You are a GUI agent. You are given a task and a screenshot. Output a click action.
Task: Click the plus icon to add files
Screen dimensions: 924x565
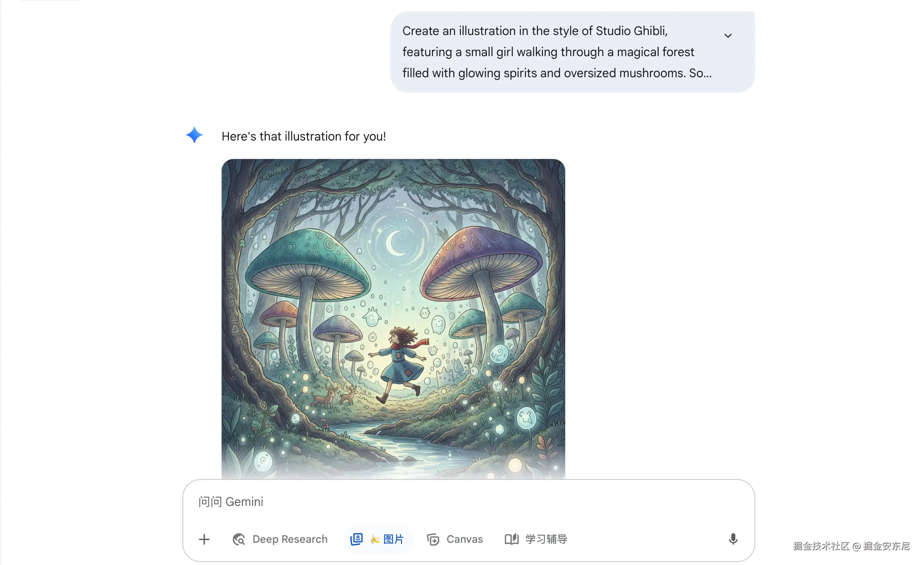coord(204,539)
